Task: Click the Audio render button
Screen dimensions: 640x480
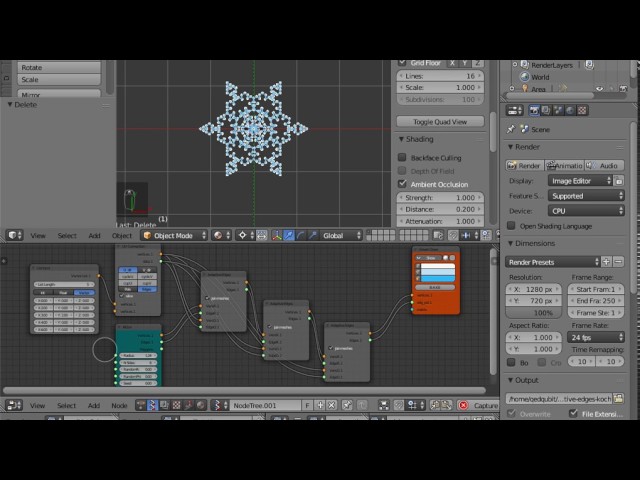Action: tap(604, 165)
